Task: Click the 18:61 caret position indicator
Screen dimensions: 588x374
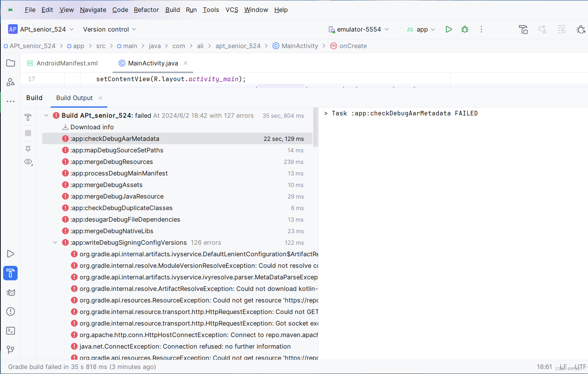Action: click(x=544, y=367)
